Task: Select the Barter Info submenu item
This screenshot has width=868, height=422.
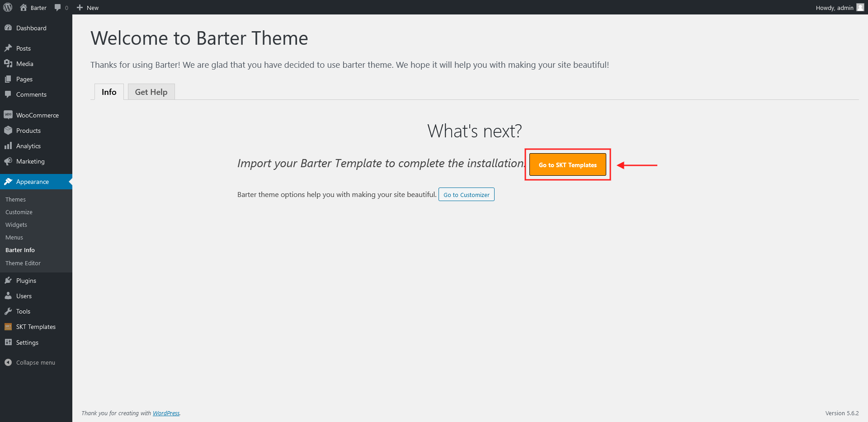Action: (20, 250)
